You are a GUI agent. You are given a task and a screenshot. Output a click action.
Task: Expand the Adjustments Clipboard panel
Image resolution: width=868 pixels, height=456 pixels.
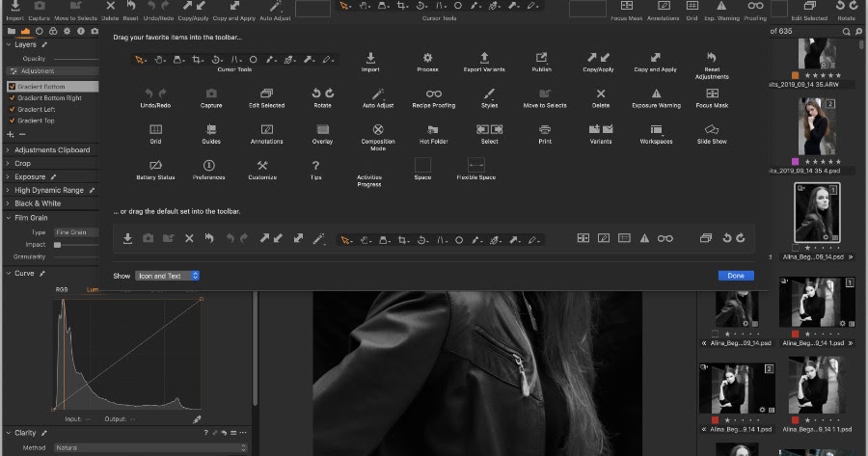point(8,150)
